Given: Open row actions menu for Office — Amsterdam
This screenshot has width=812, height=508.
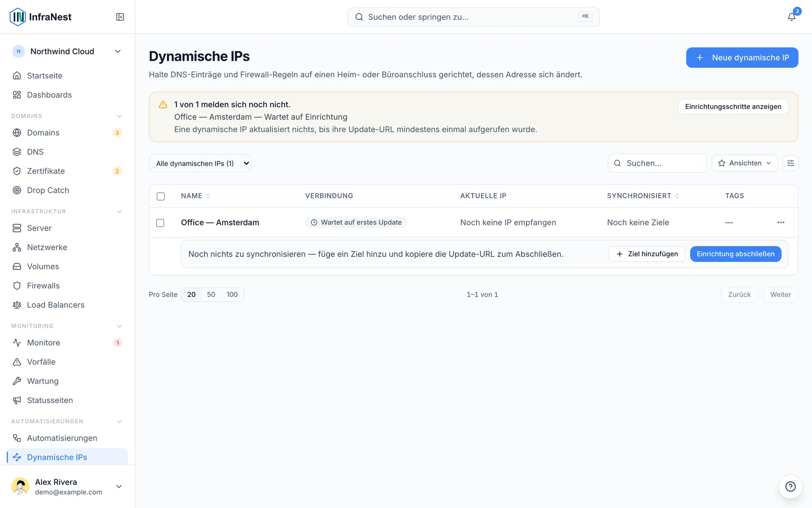Looking at the screenshot, I should click(x=781, y=222).
